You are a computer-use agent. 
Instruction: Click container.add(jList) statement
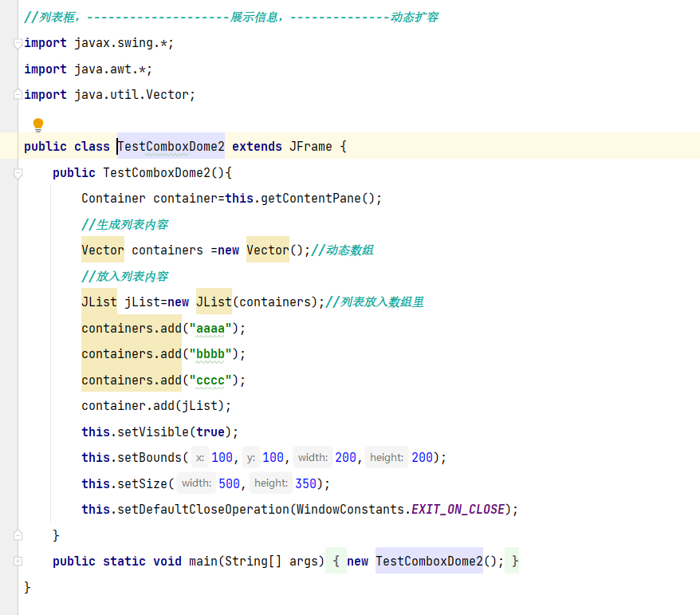tap(156, 405)
